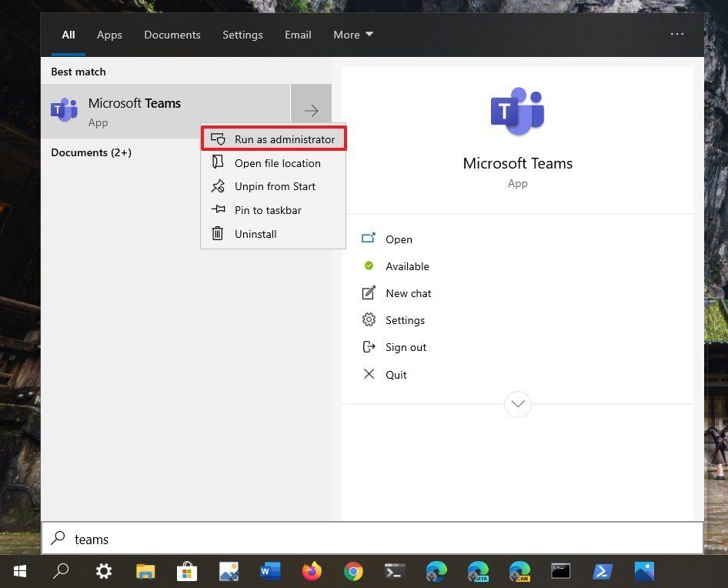Switch to the Documents tab
Viewport: 728px width, 588px height.
(x=172, y=35)
